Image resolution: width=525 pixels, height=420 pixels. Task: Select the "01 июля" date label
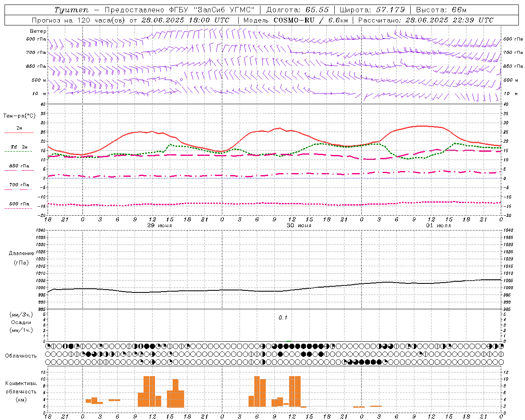click(x=438, y=226)
